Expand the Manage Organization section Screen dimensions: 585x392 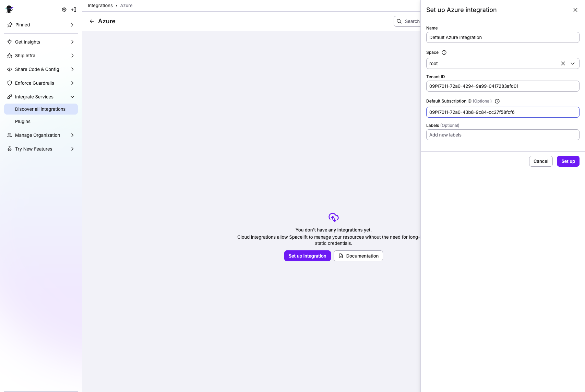pyautogui.click(x=72, y=135)
